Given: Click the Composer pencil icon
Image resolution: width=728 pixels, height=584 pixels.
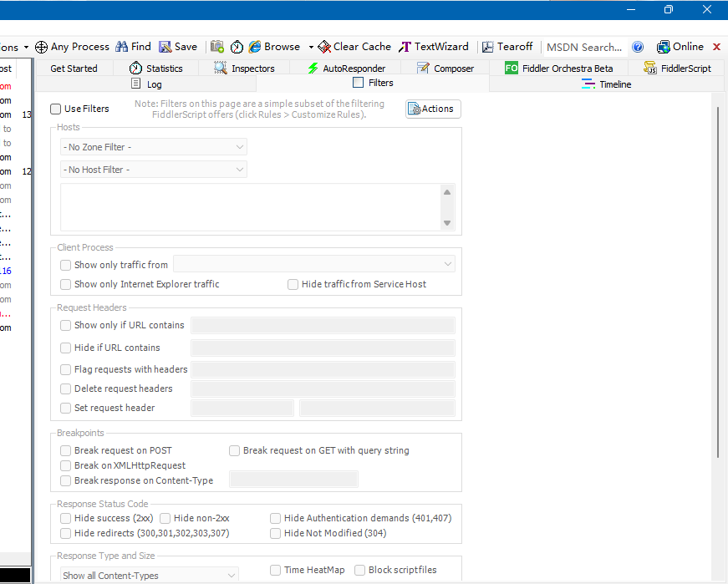Looking at the screenshot, I should (x=423, y=69).
